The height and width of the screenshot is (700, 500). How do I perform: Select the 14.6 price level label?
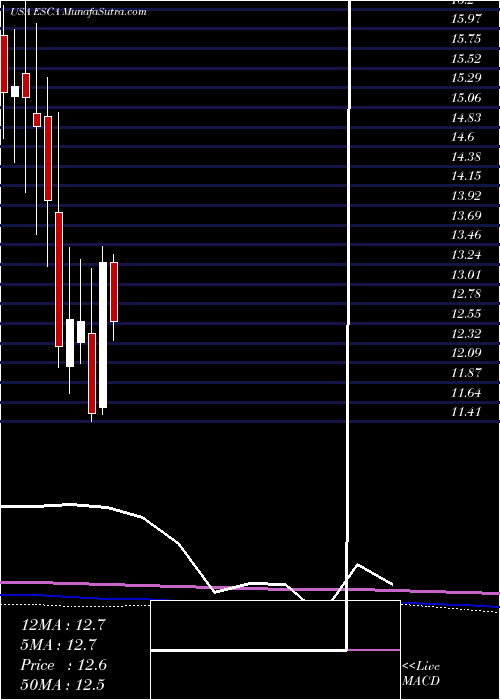tap(462, 137)
